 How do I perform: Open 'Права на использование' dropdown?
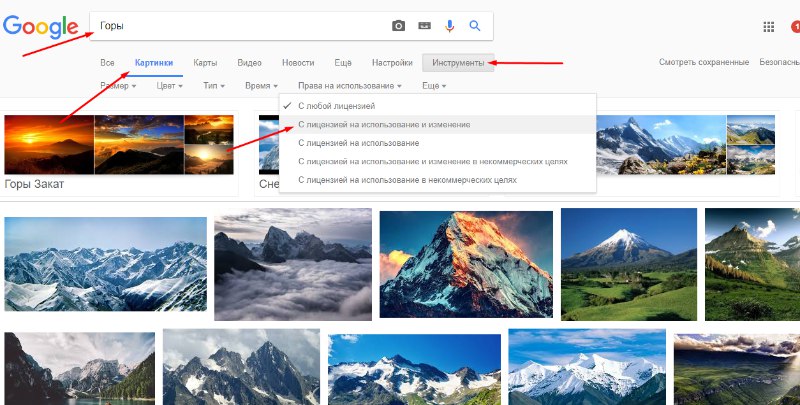tap(350, 87)
